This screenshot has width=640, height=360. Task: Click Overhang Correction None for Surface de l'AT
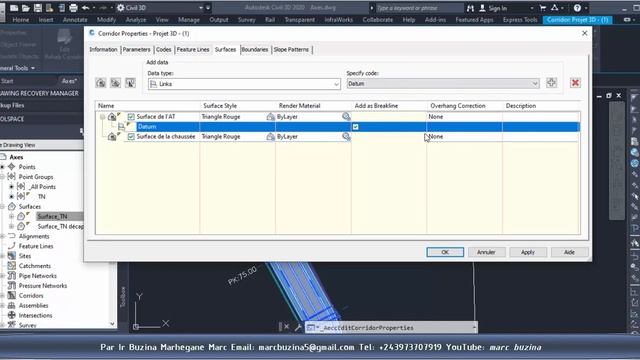[436, 117]
